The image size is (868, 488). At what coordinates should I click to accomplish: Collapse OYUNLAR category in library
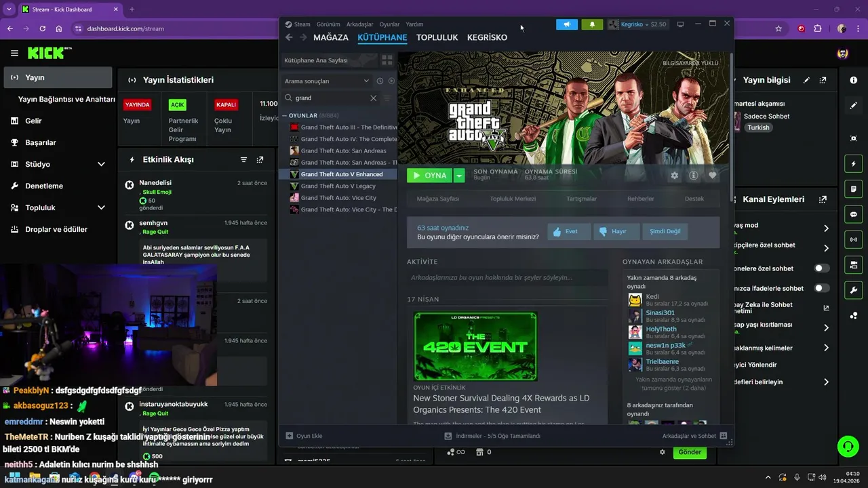point(284,116)
